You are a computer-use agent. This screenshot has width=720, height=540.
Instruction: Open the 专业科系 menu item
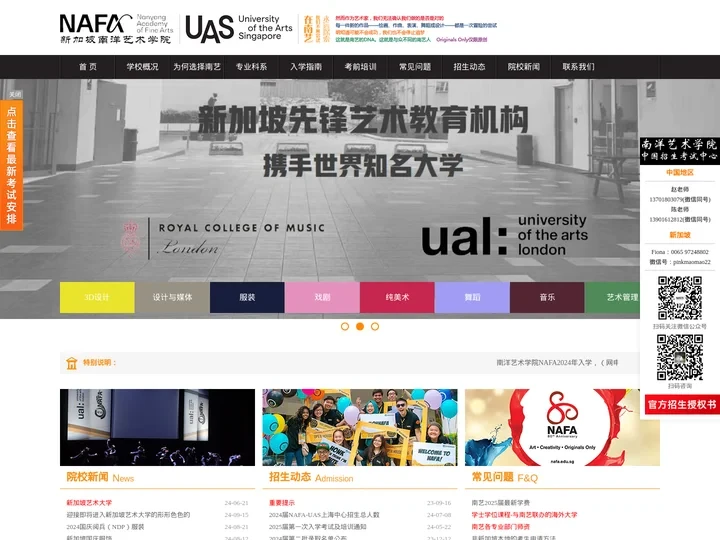(251, 67)
